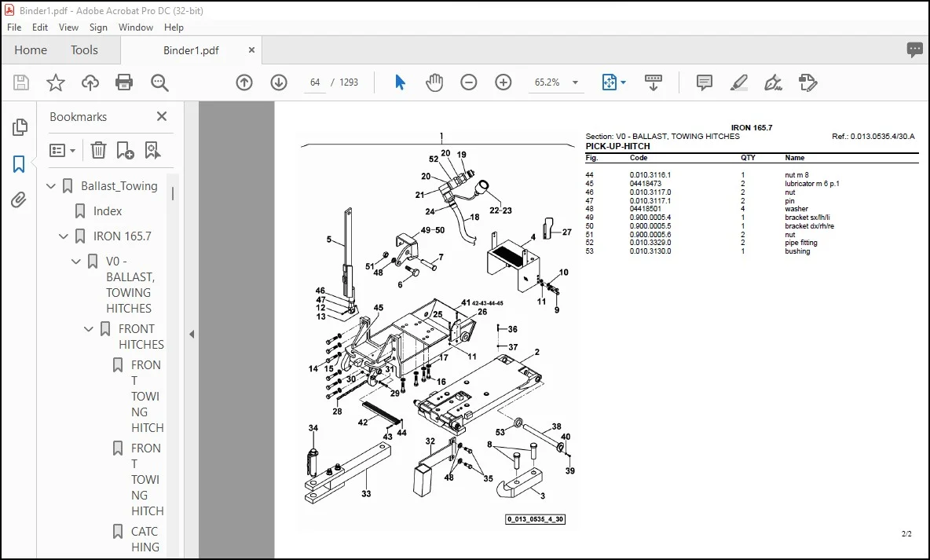Click part code 0.010.3116.1
Viewport: 930px width, 560px height.
pos(650,175)
